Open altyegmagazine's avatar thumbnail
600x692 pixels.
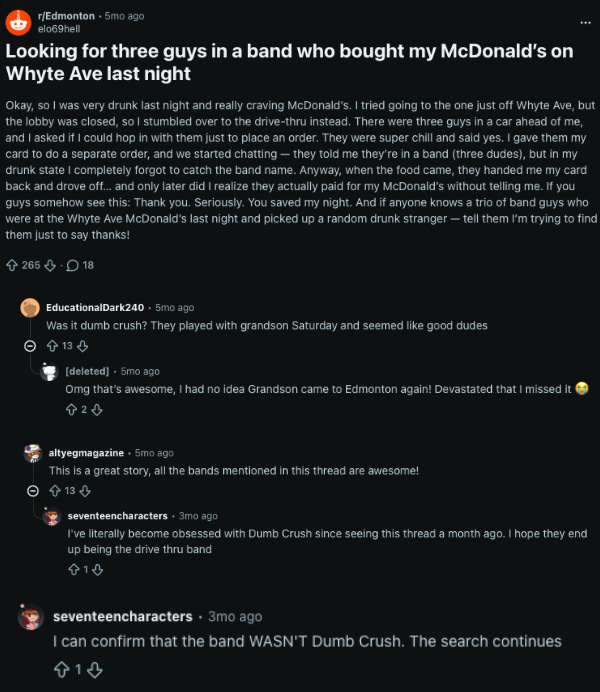[x=33, y=453]
